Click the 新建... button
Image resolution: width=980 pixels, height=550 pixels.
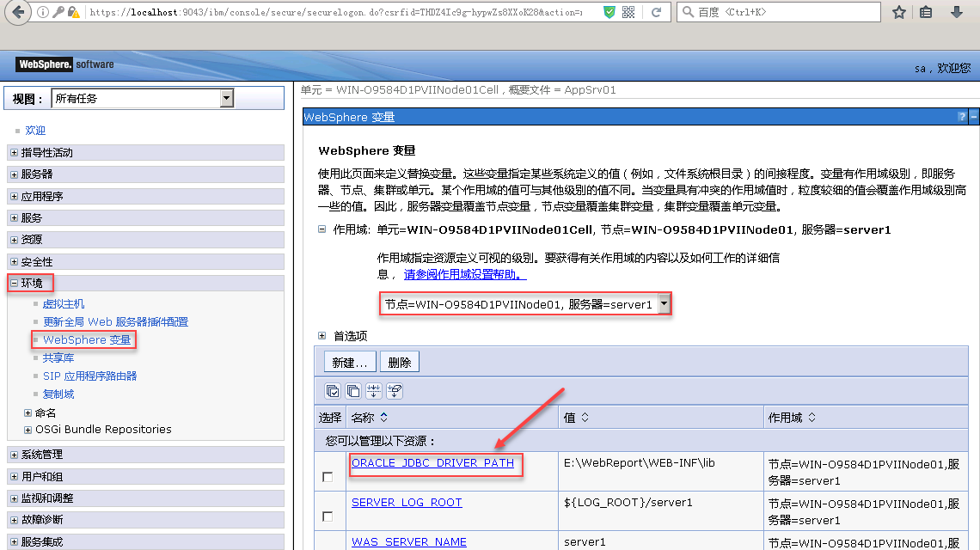coord(350,362)
